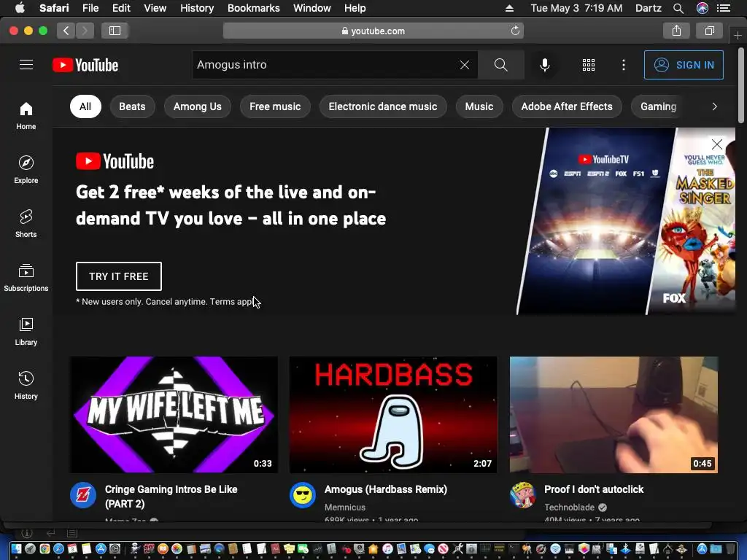Click the red Z channel avatar
The height and width of the screenshot is (560, 747).
pyautogui.click(x=83, y=495)
